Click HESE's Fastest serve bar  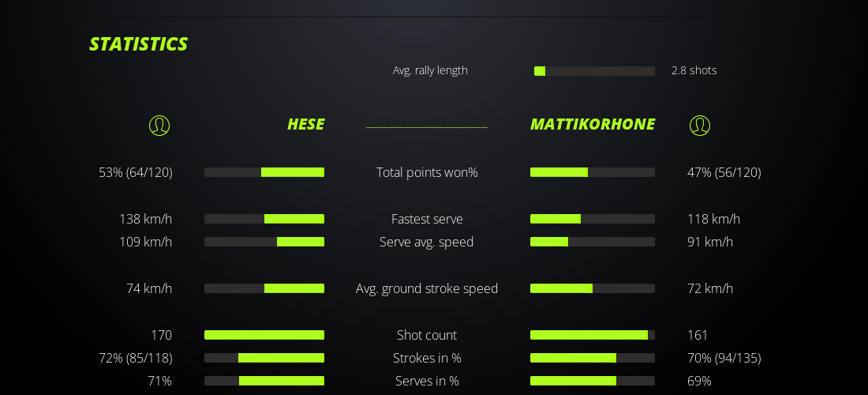pyautogui.click(x=264, y=219)
